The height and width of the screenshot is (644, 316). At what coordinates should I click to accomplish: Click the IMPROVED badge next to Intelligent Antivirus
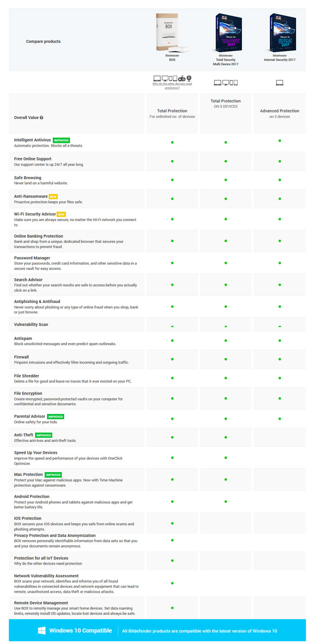61,140
